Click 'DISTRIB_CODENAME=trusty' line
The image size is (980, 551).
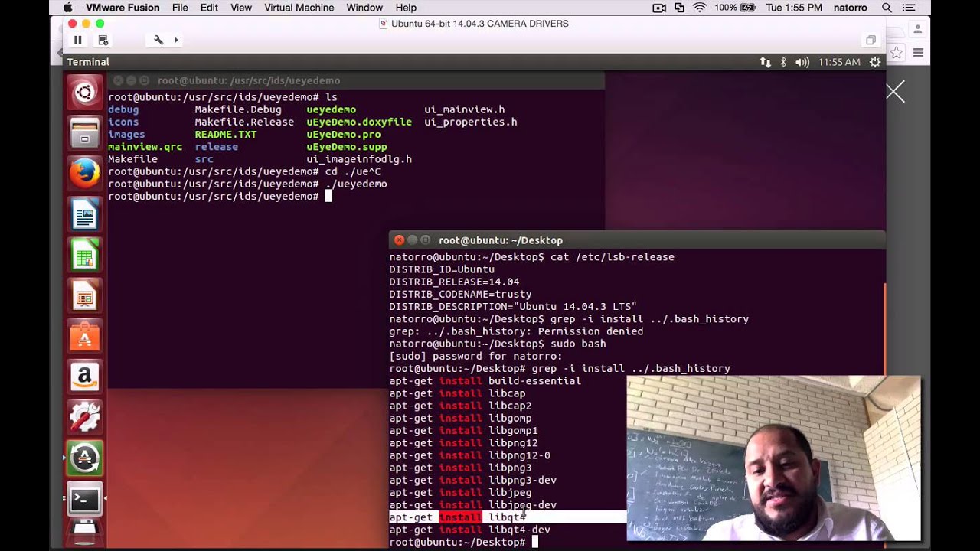[460, 294]
